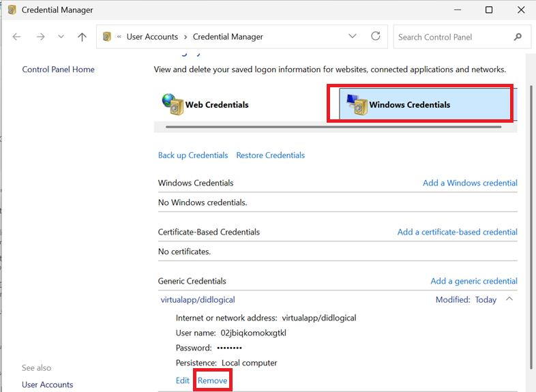
Task: Open User Accounts under See also
Action: (48, 385)
